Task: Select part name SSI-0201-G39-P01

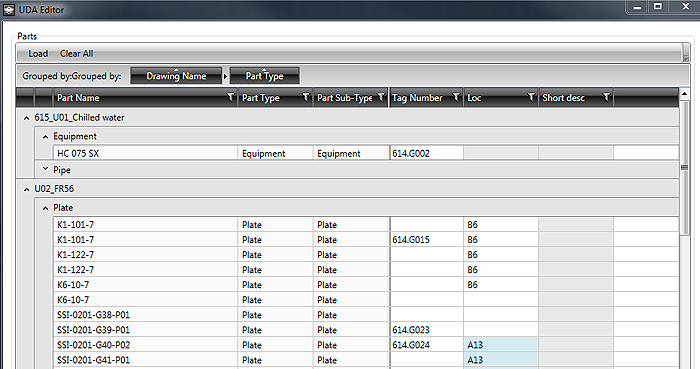Action: pos(93,330)
